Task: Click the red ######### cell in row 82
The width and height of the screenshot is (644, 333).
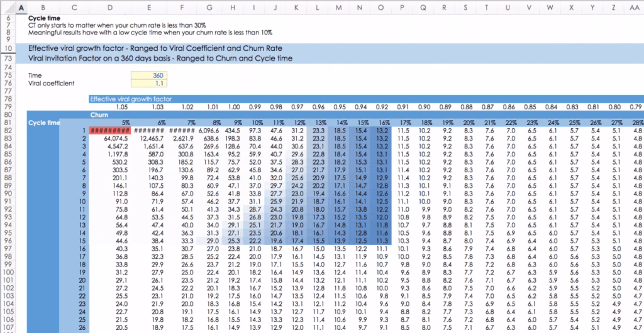Action: [x=110, y=131]
